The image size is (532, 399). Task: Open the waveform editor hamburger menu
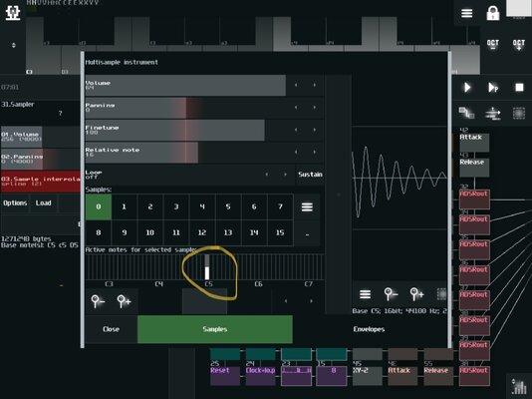coord(365,294)
